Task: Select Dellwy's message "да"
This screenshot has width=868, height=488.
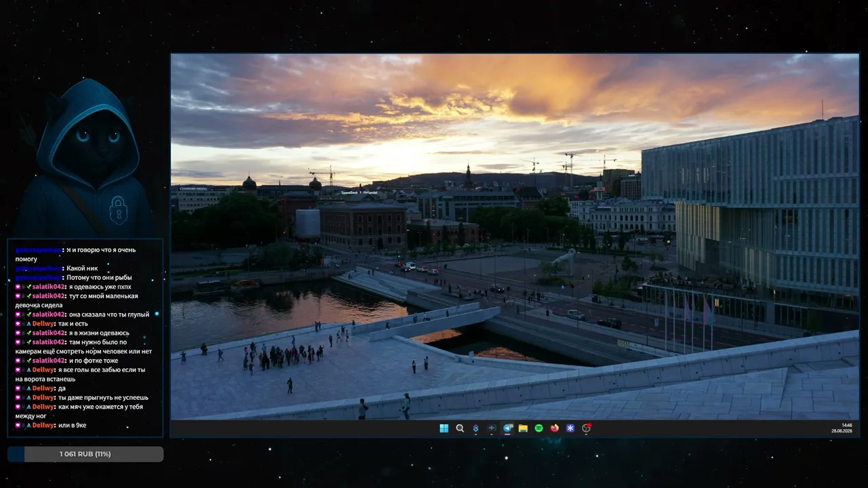Action: [x=62, y=388]
